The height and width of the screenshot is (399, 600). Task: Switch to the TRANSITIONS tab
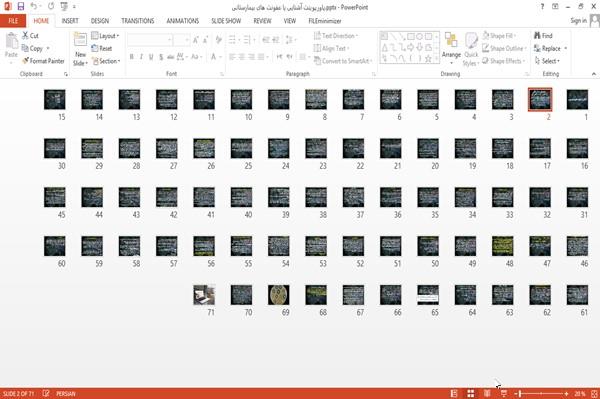pos(138,21)
